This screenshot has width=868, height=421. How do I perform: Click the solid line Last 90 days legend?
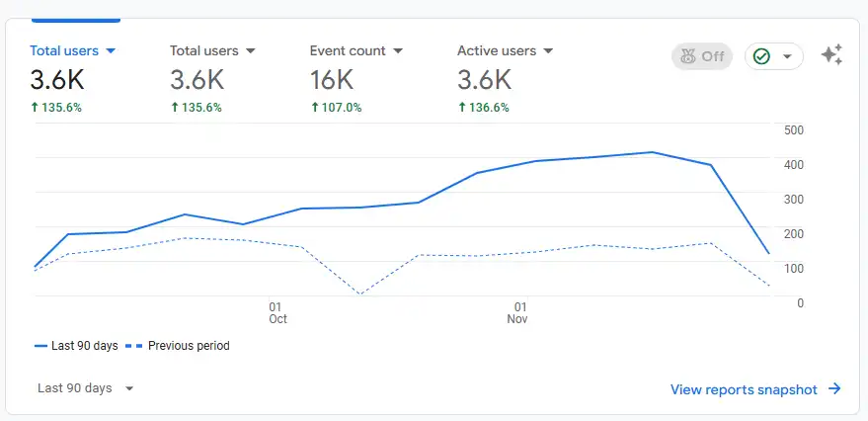click(x=76, y=346)
